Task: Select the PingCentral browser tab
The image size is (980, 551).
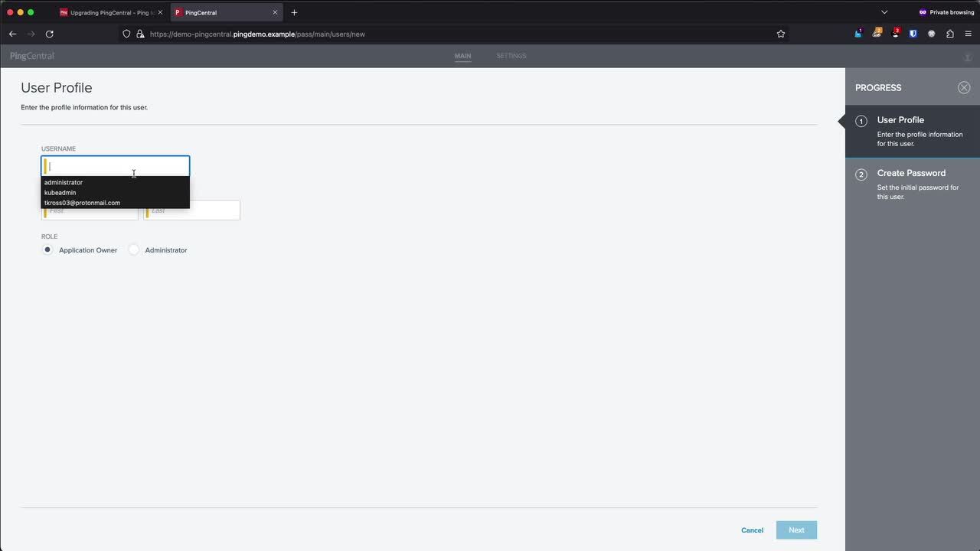Action: point(226,12)
